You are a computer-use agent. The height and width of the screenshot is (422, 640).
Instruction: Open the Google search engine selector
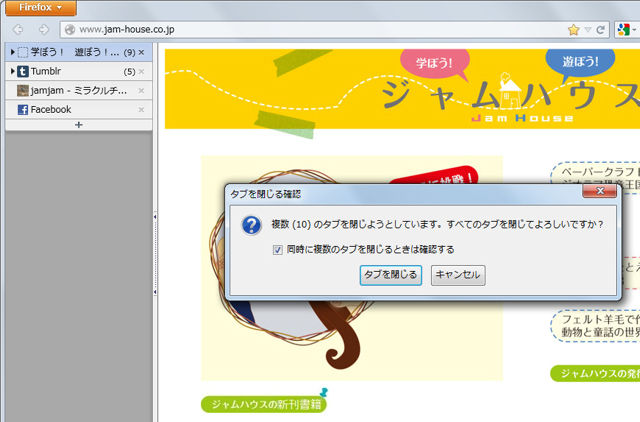pos(627,29)
